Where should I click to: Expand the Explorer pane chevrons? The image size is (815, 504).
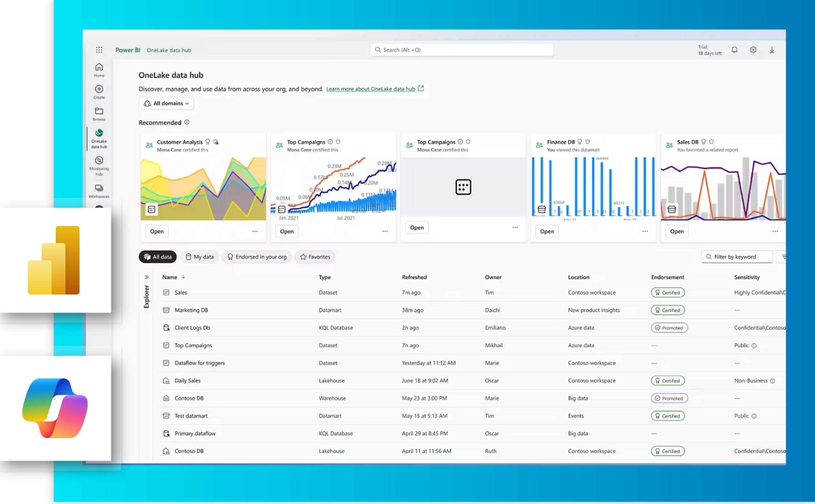[x=146, y=277]
